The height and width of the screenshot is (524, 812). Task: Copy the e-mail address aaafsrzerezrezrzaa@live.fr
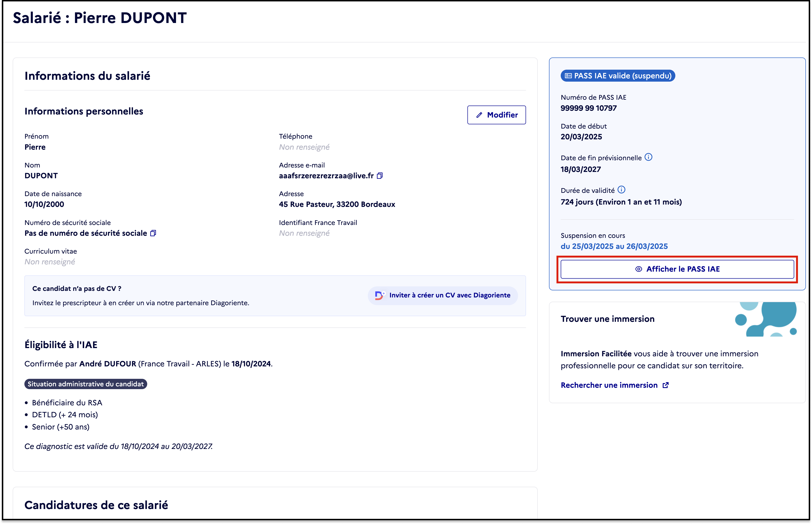click(380, 176)
